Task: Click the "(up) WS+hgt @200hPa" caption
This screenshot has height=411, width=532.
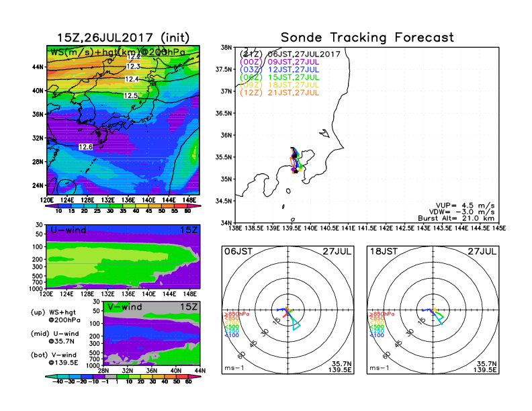Action: click(x=54, y=316)
